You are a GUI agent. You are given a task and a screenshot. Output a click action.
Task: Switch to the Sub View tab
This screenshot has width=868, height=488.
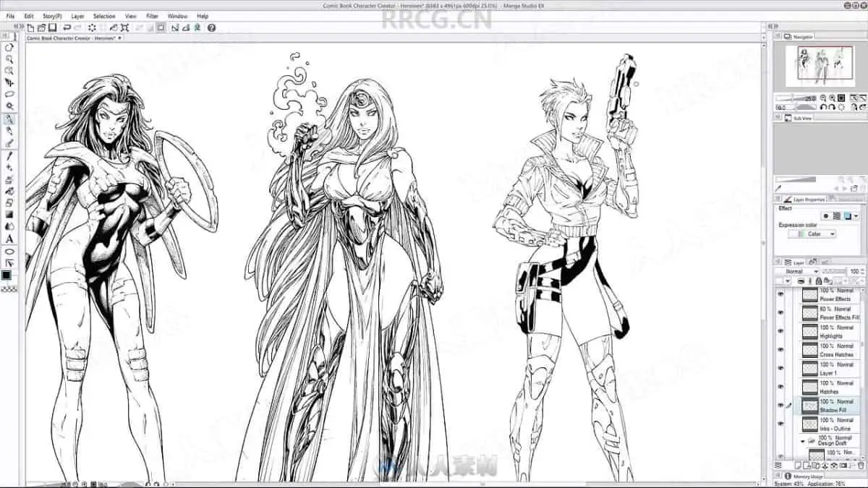click(799, 118)
